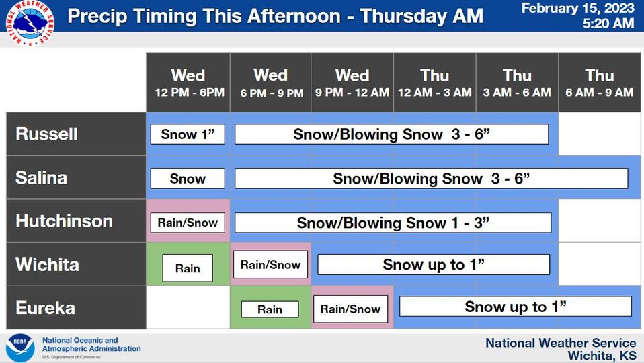This screenshot has height=363, width=644.
Task: Click Salina's Snow/Blowing Snow 3 - 6" bar
Action: tap(431, 178)
